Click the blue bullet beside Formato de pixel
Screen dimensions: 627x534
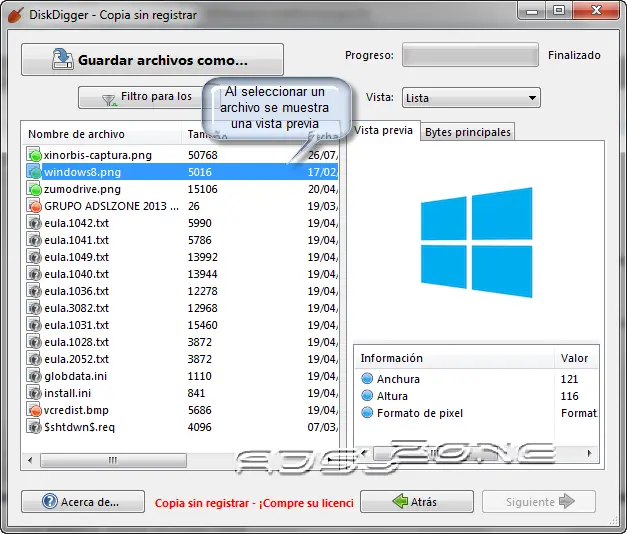[367, 412]
